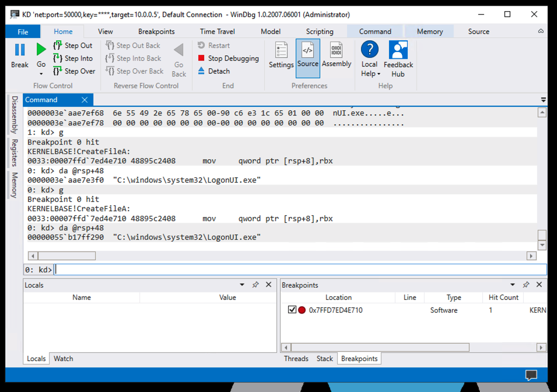Screen dimensions: 557x392
Task: Pin the Locals panel
Action: 255,285
